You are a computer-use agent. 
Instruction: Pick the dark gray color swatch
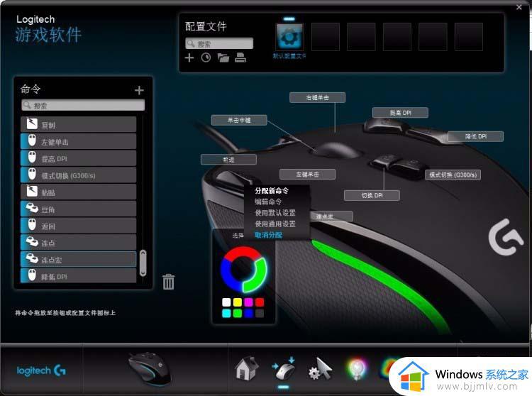[260, 313]
